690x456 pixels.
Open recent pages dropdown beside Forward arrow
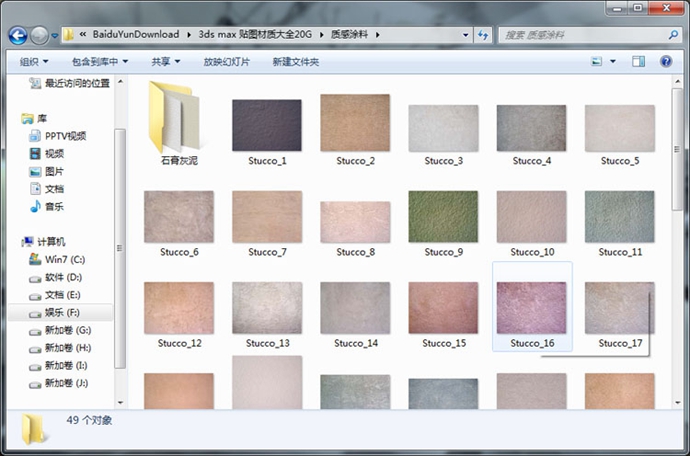pos(55,36)
